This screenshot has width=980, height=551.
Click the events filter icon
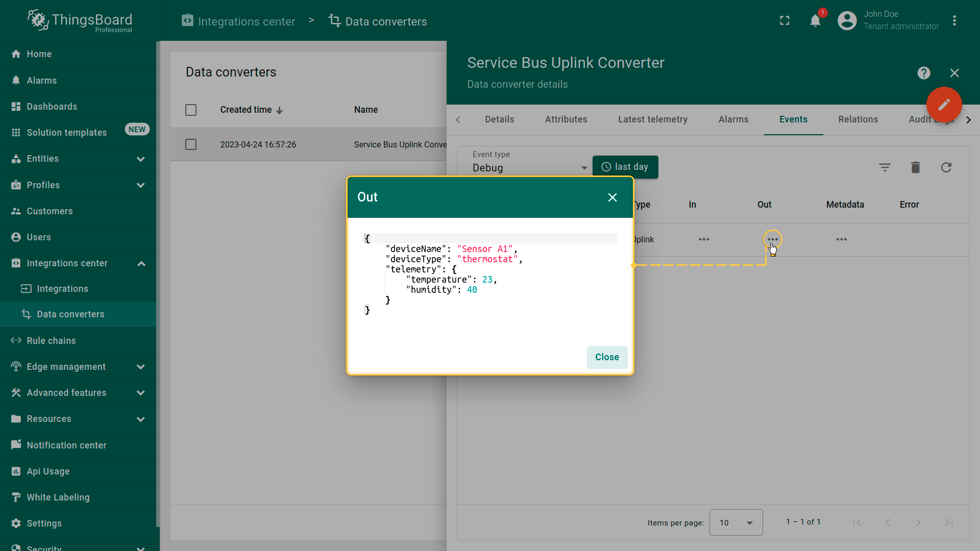(x=885, y=167)
